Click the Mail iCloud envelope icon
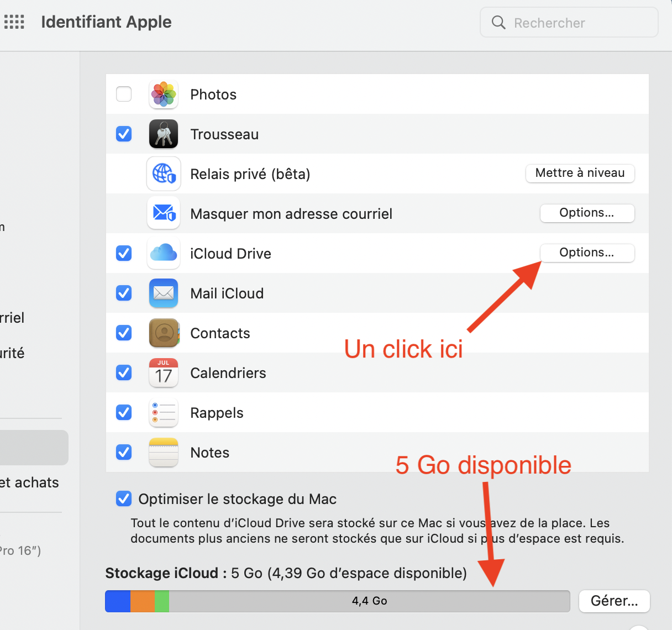This screenshot has width=672, height=630. 164,293
